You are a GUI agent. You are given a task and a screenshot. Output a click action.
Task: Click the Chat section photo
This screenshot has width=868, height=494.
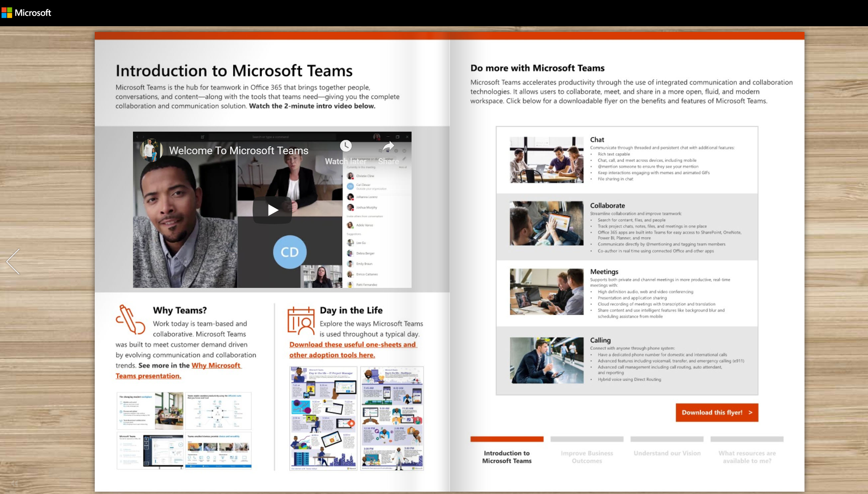click(x=546, y=160)
